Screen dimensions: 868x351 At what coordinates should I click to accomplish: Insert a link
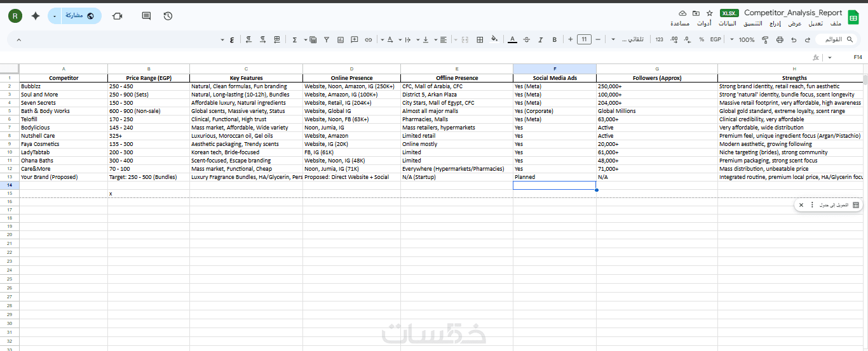pos(368,39)
